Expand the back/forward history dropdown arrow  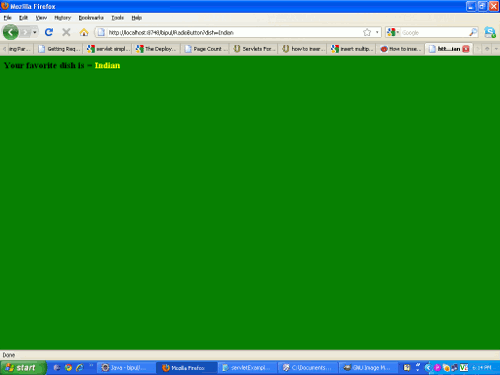[35, 32]
